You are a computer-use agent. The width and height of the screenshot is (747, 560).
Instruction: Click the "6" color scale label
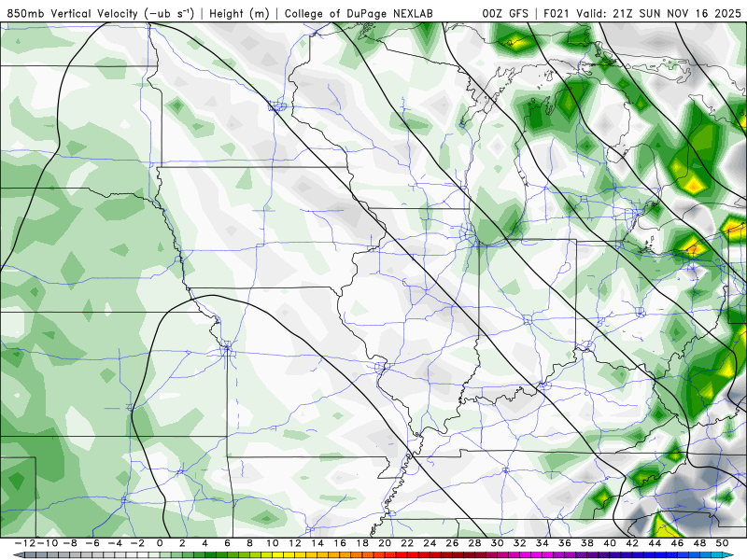[x=227, y=543]
